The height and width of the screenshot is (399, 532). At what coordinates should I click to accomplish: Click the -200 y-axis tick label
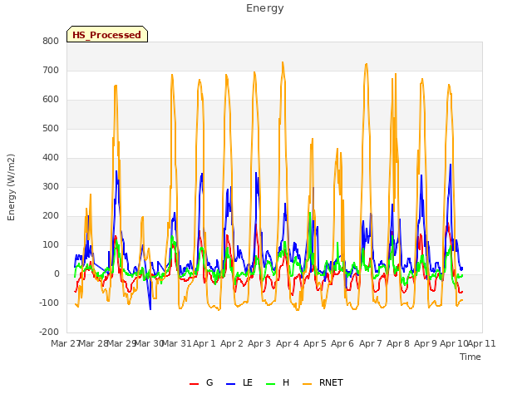click(49, 332)
